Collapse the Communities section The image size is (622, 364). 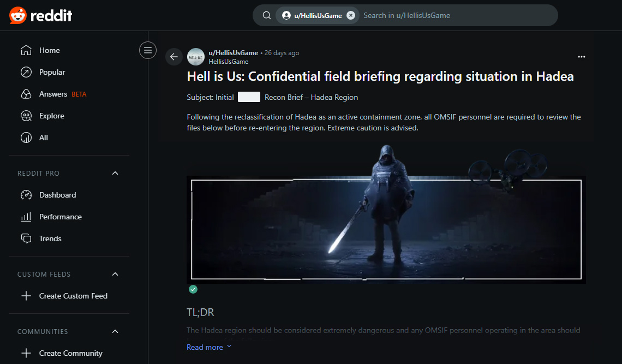115,331
